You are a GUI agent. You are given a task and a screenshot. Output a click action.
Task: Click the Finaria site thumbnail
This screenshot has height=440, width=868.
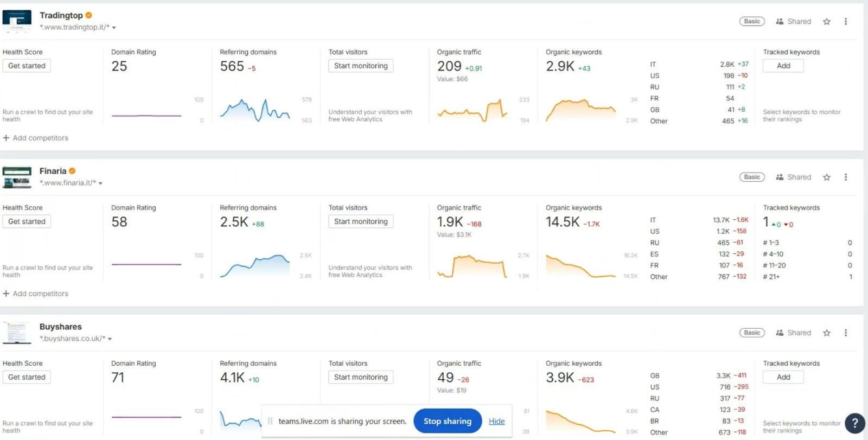tap(17, 177)
